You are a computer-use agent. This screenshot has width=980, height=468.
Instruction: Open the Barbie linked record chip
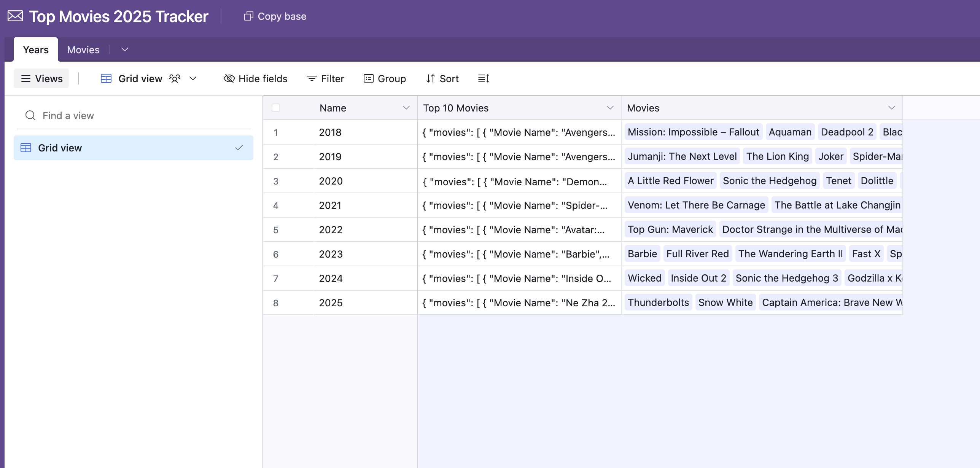pos(642,253)
